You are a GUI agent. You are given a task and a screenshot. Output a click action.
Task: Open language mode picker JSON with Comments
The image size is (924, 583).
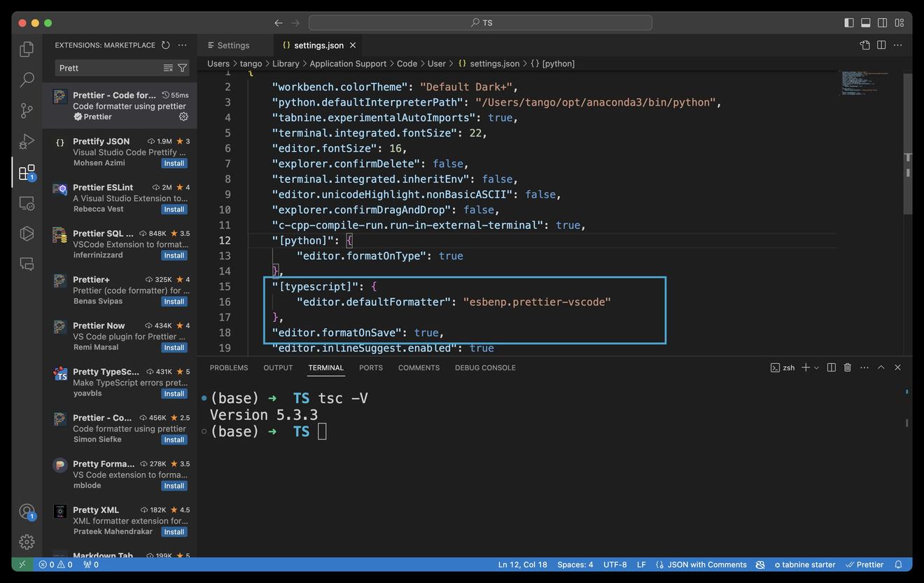(x=706, y=565)
